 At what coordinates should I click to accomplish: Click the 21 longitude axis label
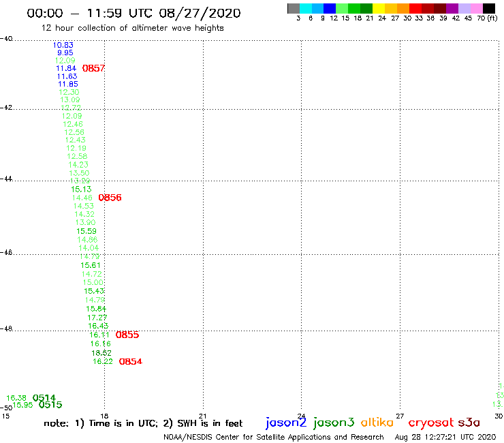tap(203, 416)
